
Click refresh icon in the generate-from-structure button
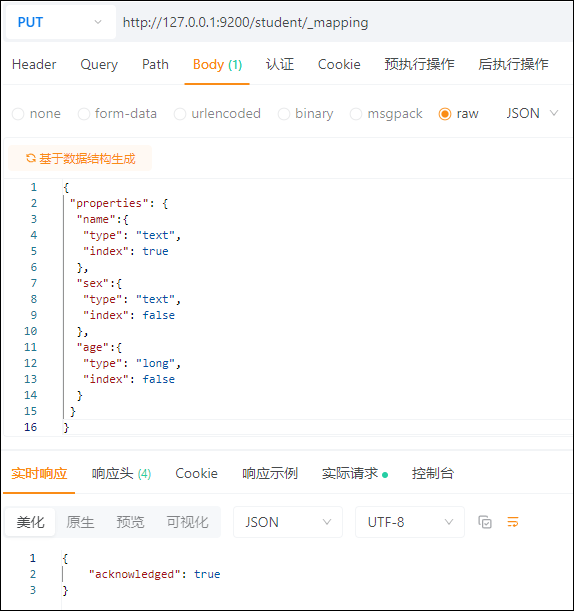click(31, 159)
